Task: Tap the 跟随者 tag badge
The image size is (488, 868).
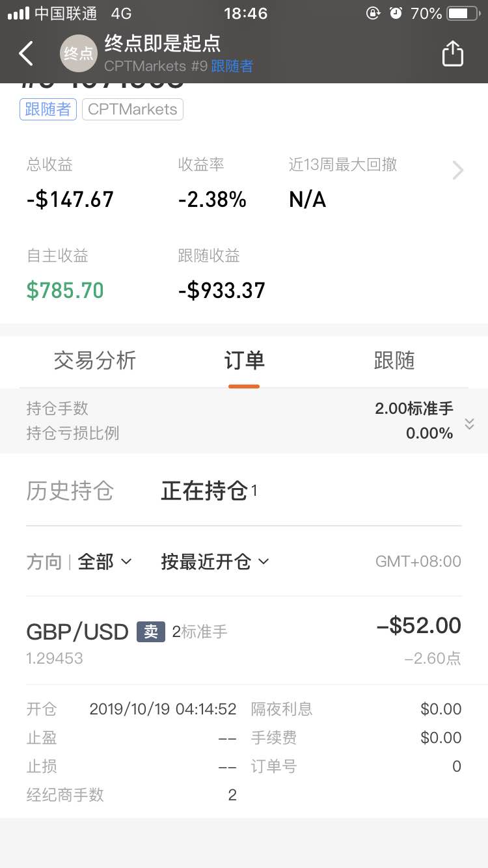Action: 48,109
